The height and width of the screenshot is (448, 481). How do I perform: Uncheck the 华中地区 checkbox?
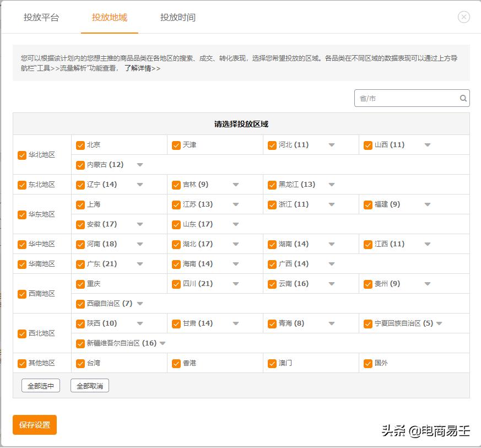[x=22, y=245]
